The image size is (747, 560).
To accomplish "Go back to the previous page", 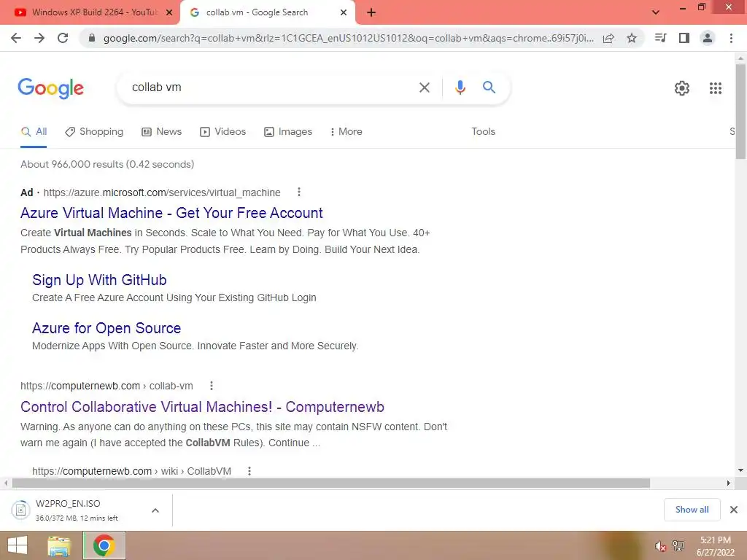I will click(16, 38).
